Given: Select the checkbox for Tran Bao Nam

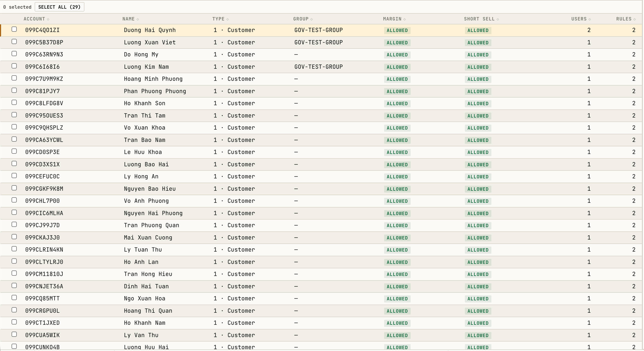Looking at the screenshot, I should 14,139.
